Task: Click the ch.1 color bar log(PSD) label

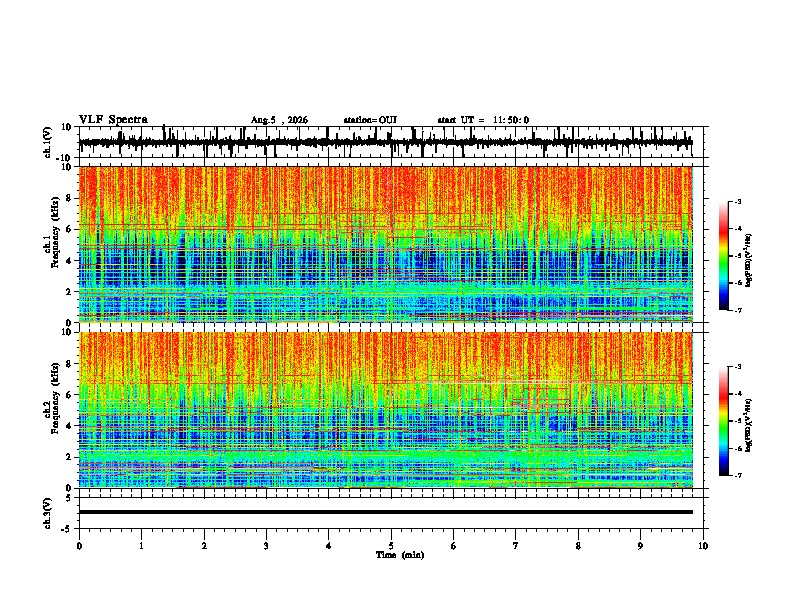Action: click(x=748, y=260)
